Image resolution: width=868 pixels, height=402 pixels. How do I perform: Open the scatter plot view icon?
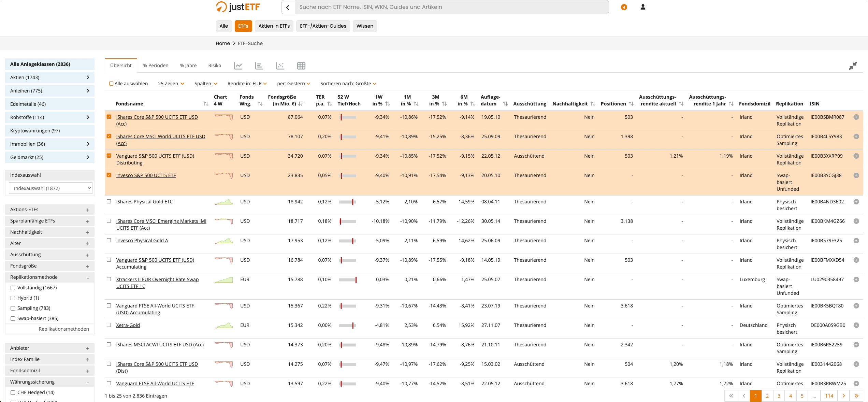point(280,66)
